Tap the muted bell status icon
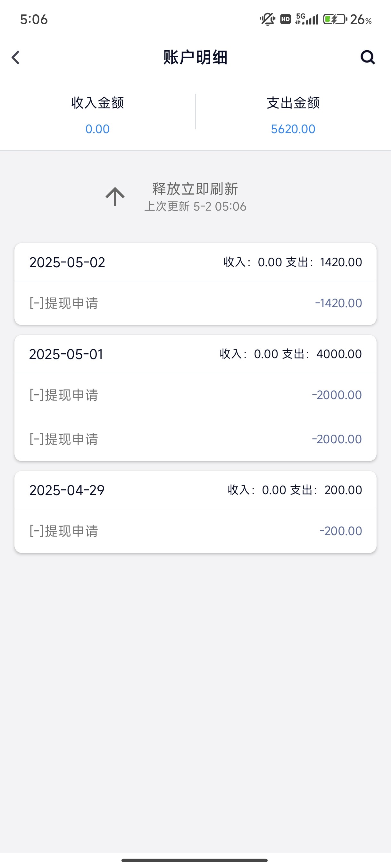 click(268, 19)
